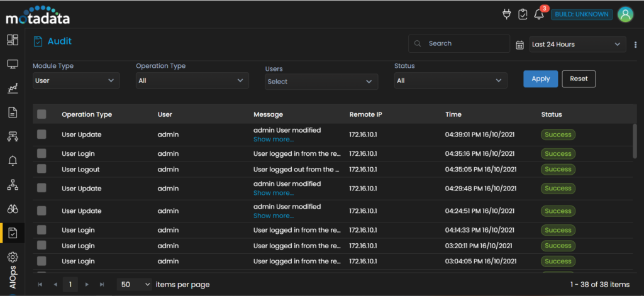644x296 pixels.
Task: Open the user profile avatar menu
Action: pyautogui.click(x=625, y=14)
